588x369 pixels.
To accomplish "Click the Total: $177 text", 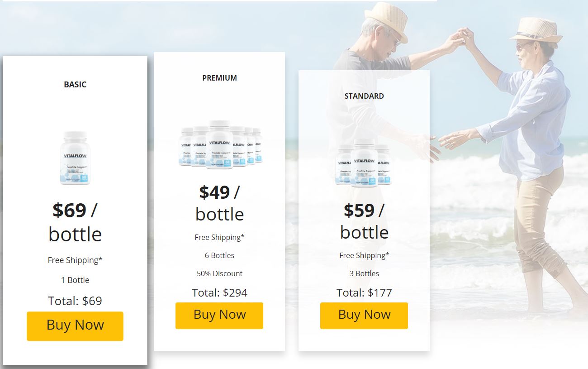I will click(364, 293).
